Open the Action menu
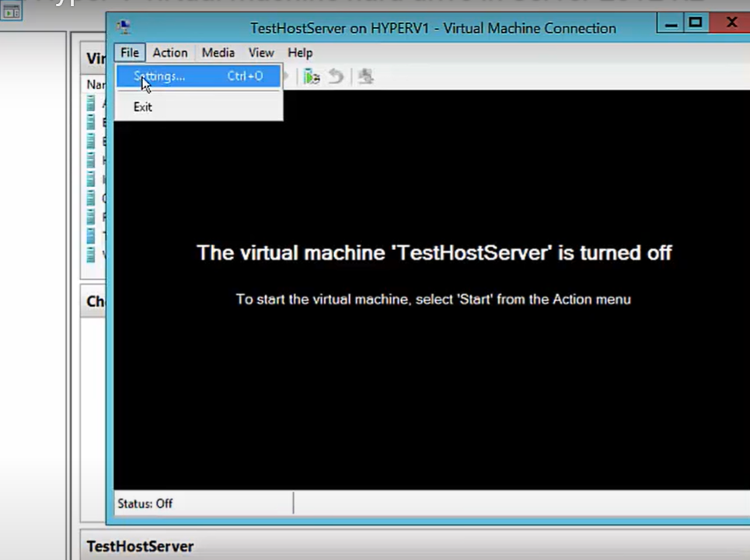Screen dimensions: 750x560 (169, 53)
